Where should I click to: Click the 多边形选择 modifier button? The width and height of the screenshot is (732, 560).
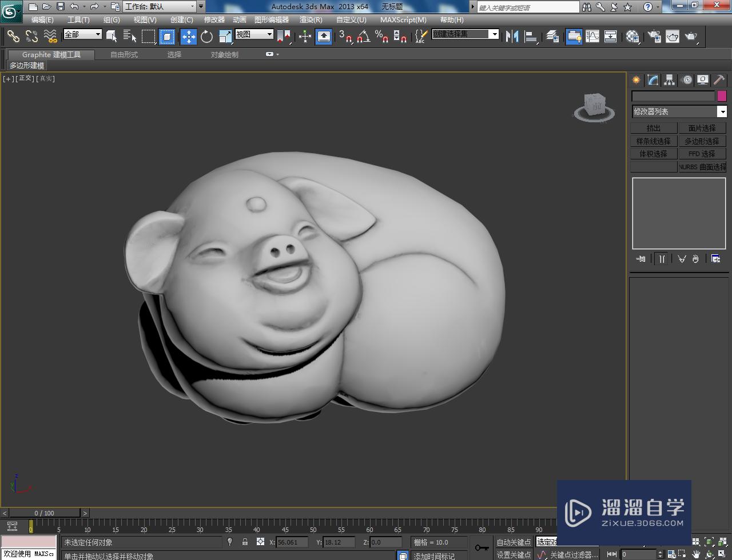pyautogui.click(x=702, y=141)
